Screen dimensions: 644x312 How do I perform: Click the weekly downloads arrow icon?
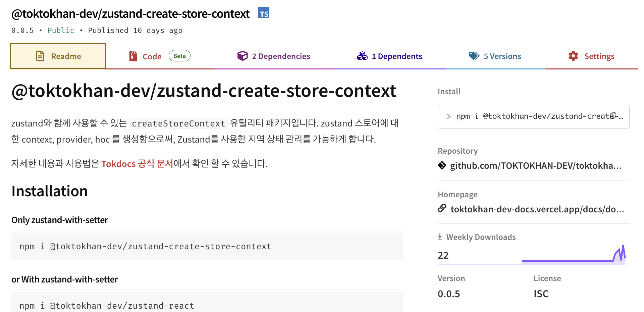click(440, 237)
